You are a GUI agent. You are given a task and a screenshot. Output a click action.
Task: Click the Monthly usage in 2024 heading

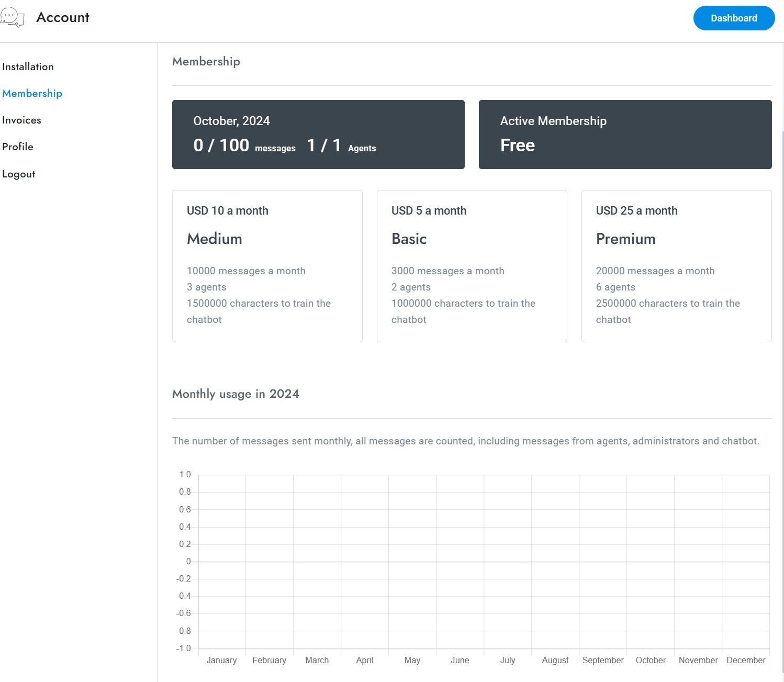[236, 394]
